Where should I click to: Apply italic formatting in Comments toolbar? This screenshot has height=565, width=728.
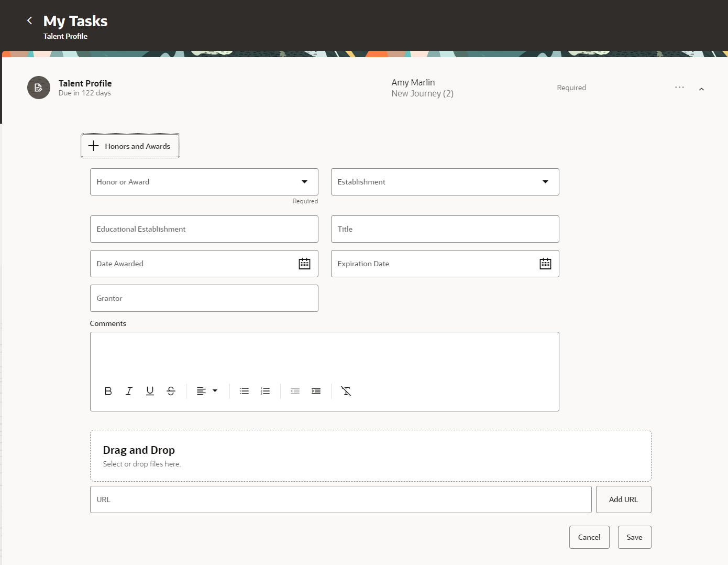coord(129,390)
